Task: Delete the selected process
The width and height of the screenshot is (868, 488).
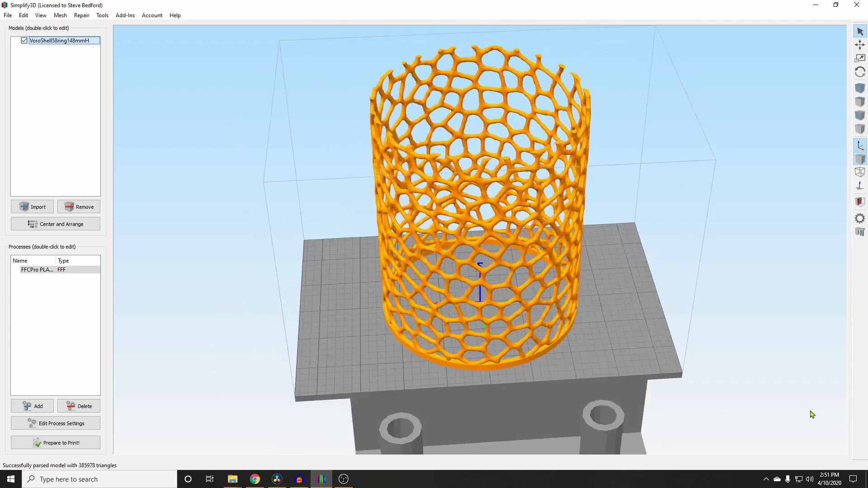Action: [79, 406]
